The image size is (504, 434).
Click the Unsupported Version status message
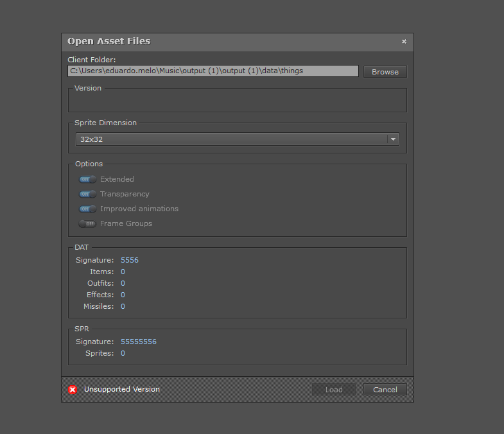122,389
